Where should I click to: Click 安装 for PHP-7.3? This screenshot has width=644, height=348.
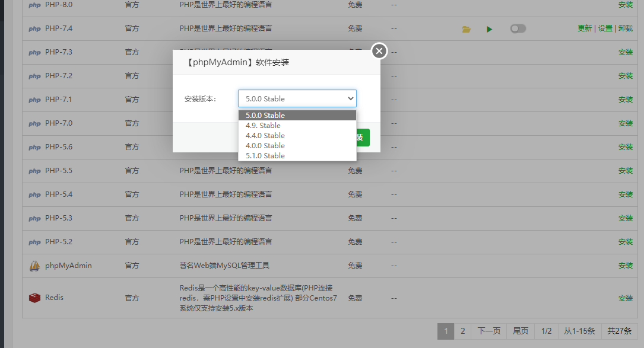click(x=626, y=52)
